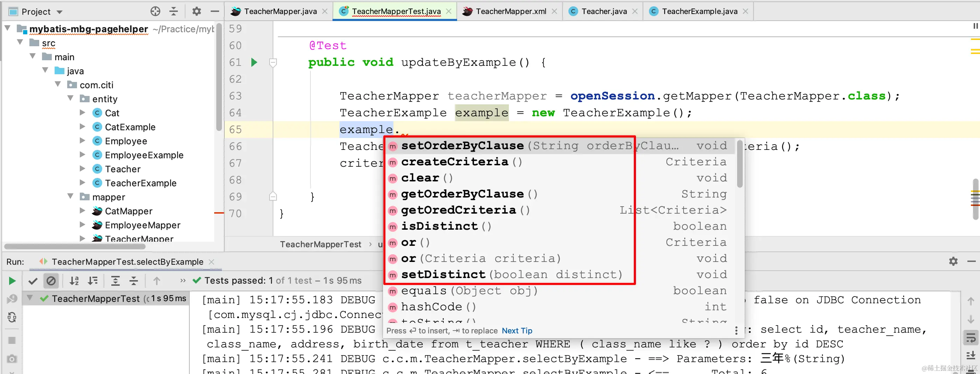Click the fold end marker at line 69
The image size is (980, 374).
pos(273,196)
